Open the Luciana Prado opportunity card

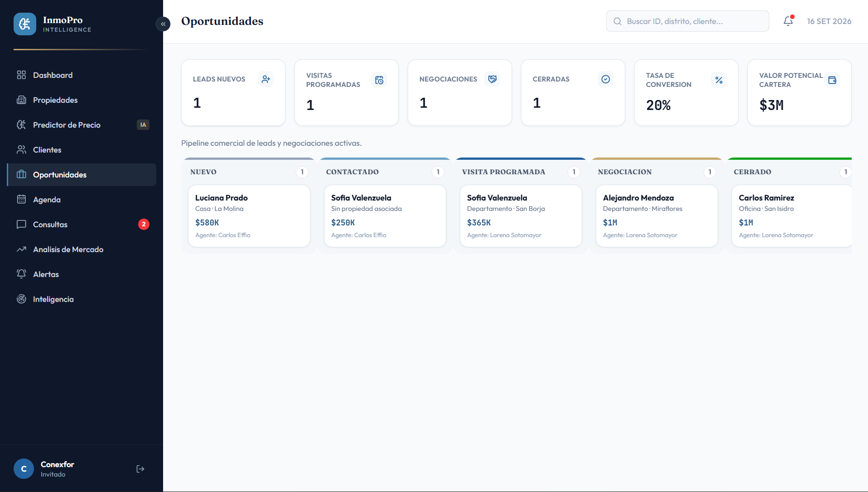tap(249, 216)
